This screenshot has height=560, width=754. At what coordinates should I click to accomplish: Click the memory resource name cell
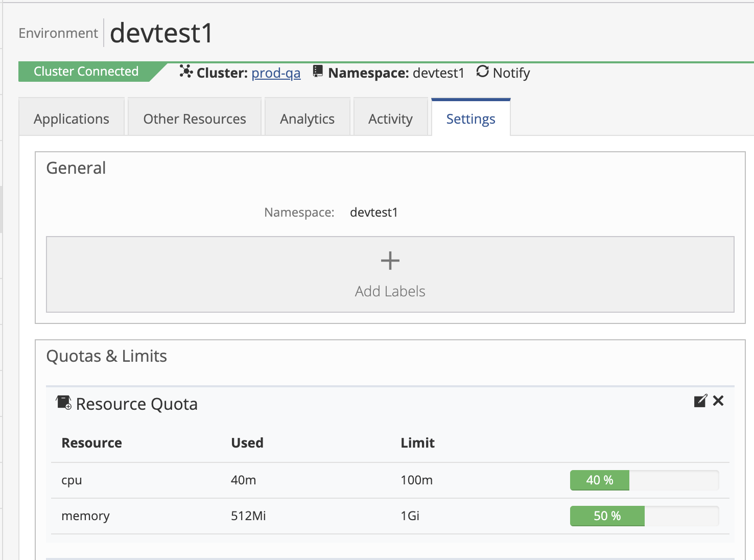point(85,516)
